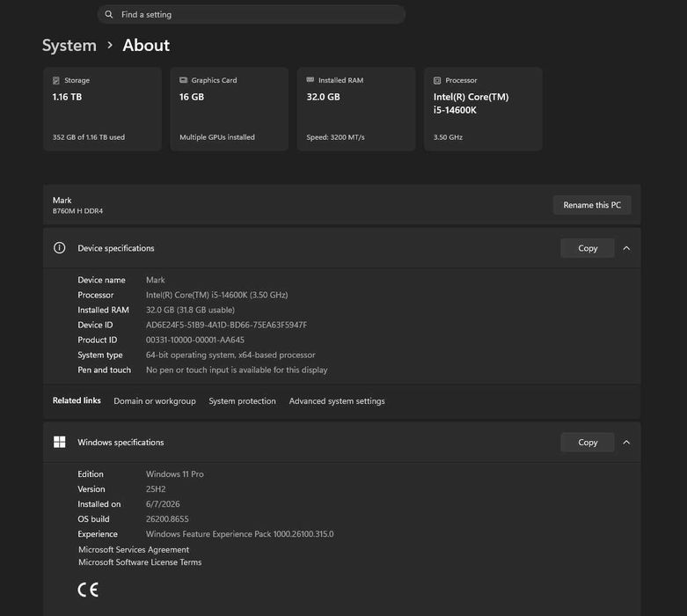Click the 'Device specifications' heading

click(x=115, y=248)
